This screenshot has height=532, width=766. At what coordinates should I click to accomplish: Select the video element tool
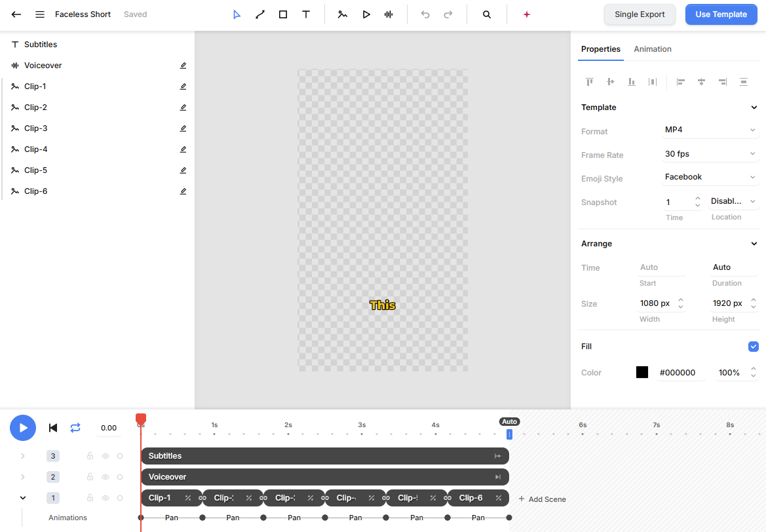tap(366, 14)
